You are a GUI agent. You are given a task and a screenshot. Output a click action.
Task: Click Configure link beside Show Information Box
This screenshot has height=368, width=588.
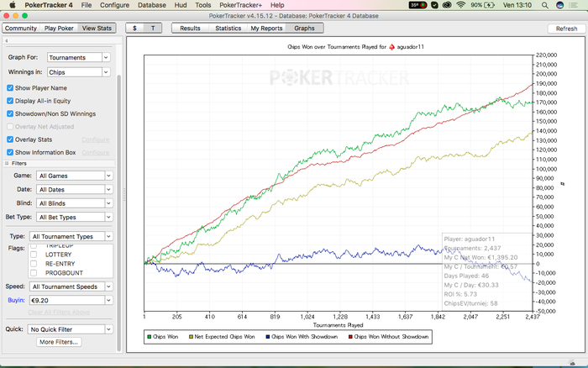coord(96,152)
